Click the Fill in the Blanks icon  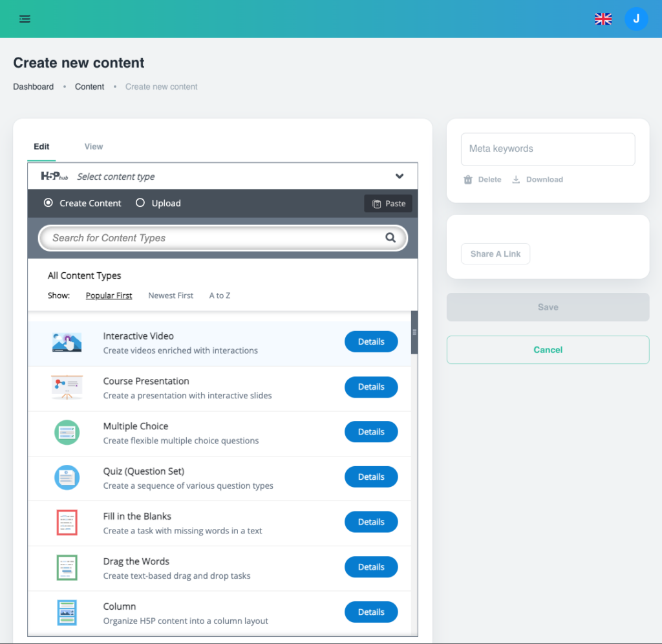click(x=67, y=522)
